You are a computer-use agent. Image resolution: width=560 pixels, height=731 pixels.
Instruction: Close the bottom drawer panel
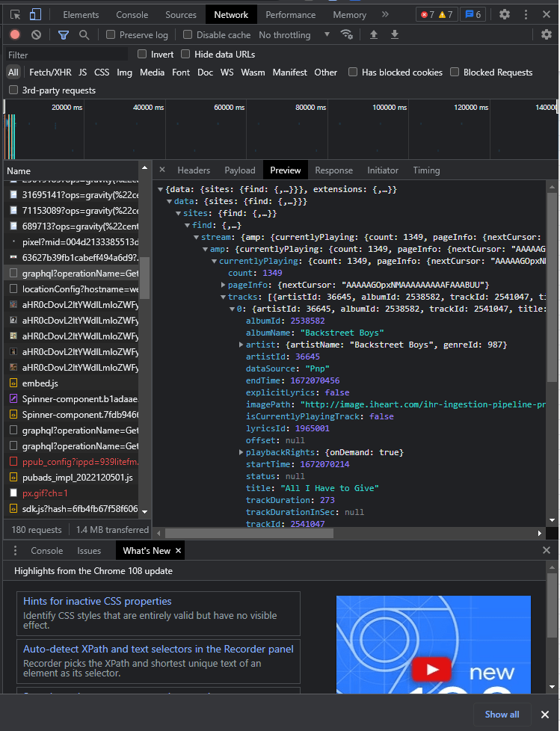547,550
